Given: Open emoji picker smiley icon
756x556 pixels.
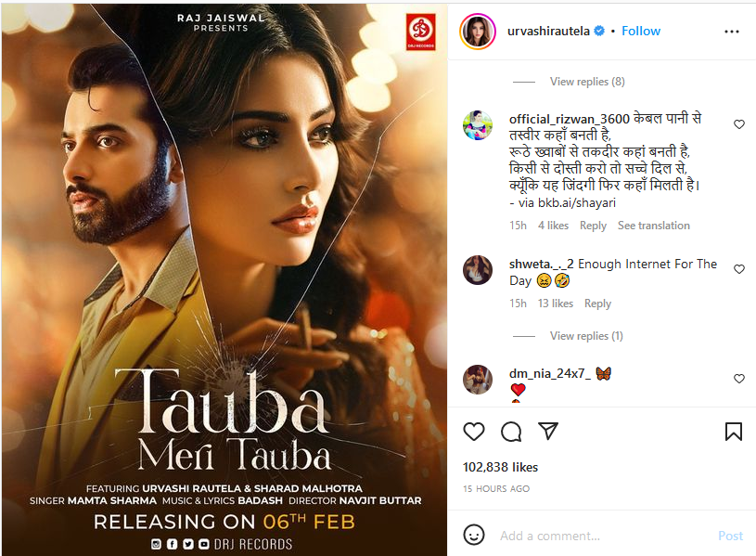Looking at the screenshot, I should click(x=473, y=535).
